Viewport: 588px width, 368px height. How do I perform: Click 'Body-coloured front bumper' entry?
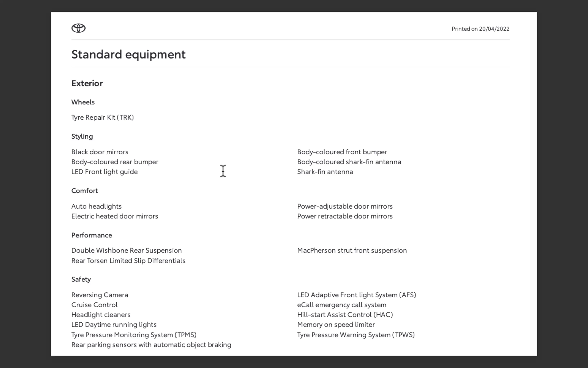(342, 152)
